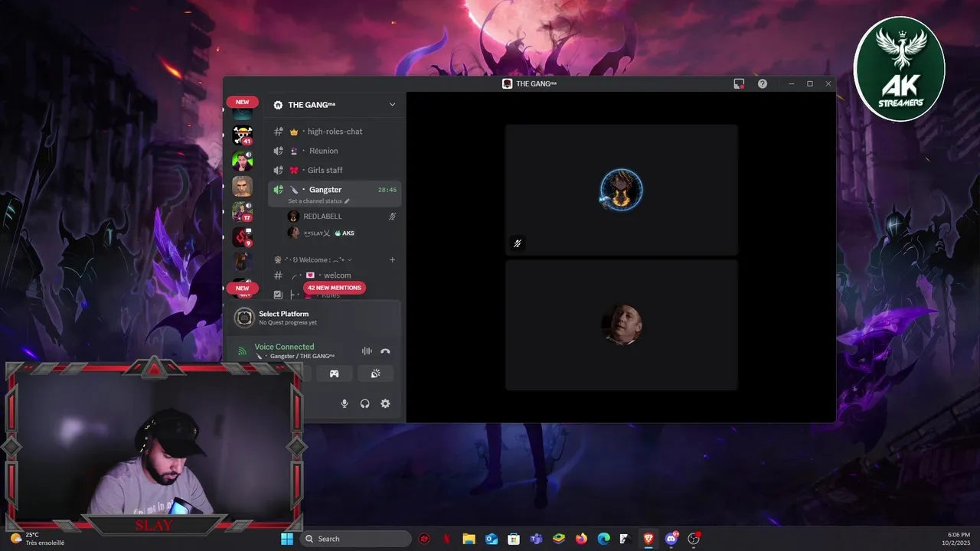Viewport: 980px width, 551px height.
Task: Open File Explorer from the taskbar
Action: tap(469, 539)
